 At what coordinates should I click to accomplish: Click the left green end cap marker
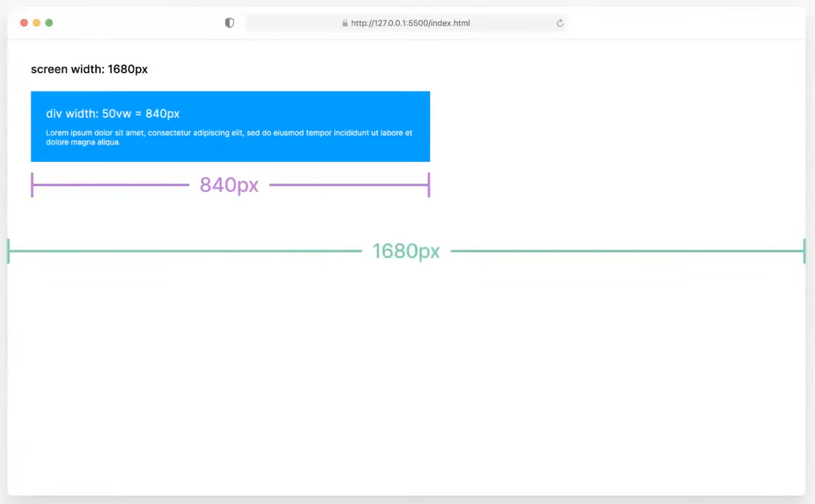pos(9,251)
